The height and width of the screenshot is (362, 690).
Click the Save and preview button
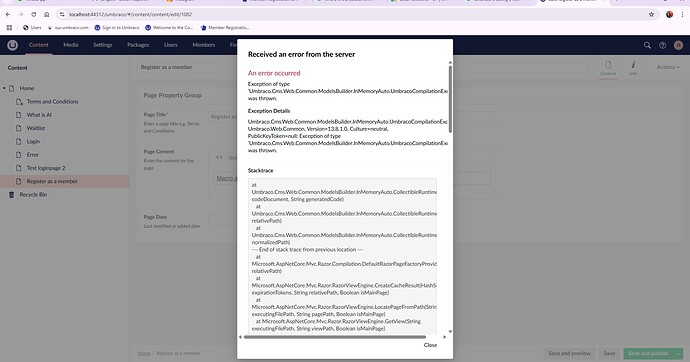click(569, 353)
